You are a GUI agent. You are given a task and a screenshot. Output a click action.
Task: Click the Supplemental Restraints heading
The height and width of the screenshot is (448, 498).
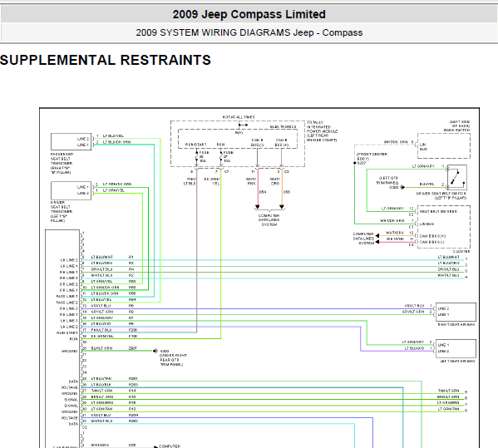point(106,60)
